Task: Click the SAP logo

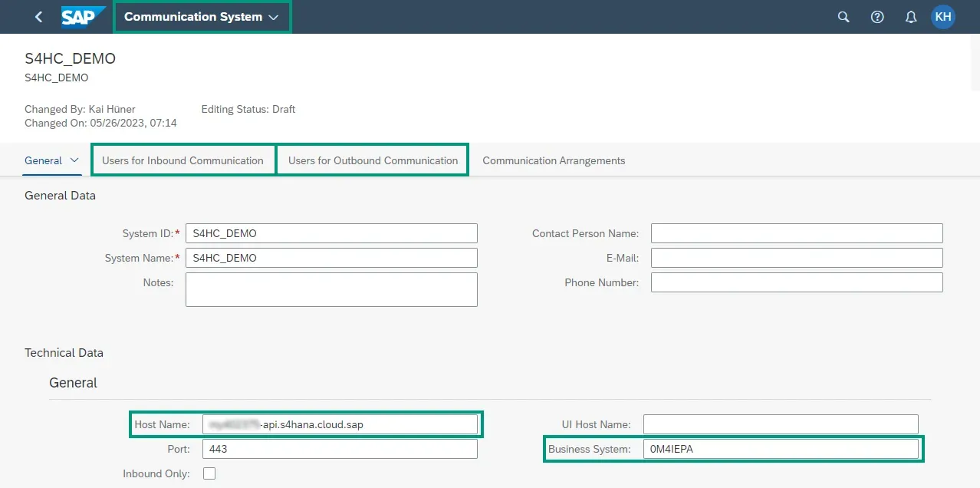Action: click(x=84, y=17)
